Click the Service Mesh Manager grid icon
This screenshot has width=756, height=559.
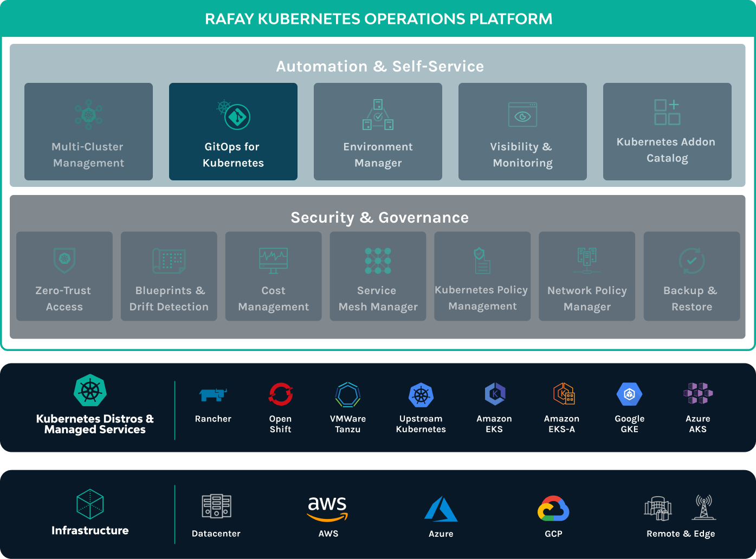pos(378,261)
